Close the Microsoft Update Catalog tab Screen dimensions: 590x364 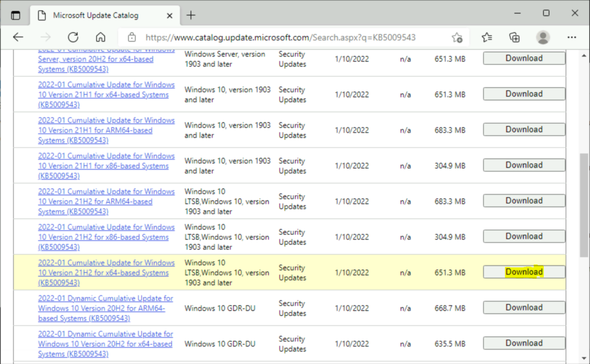(x=170, y=16)
